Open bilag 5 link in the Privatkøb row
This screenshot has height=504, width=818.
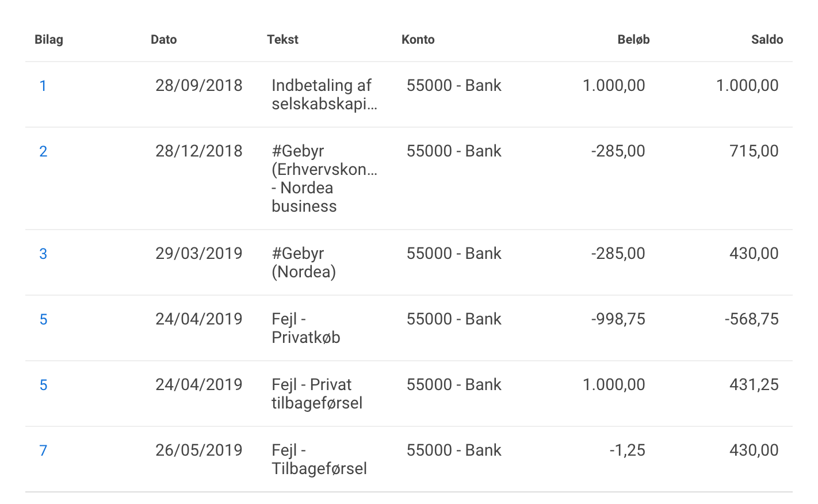click(x=43, y=319)
